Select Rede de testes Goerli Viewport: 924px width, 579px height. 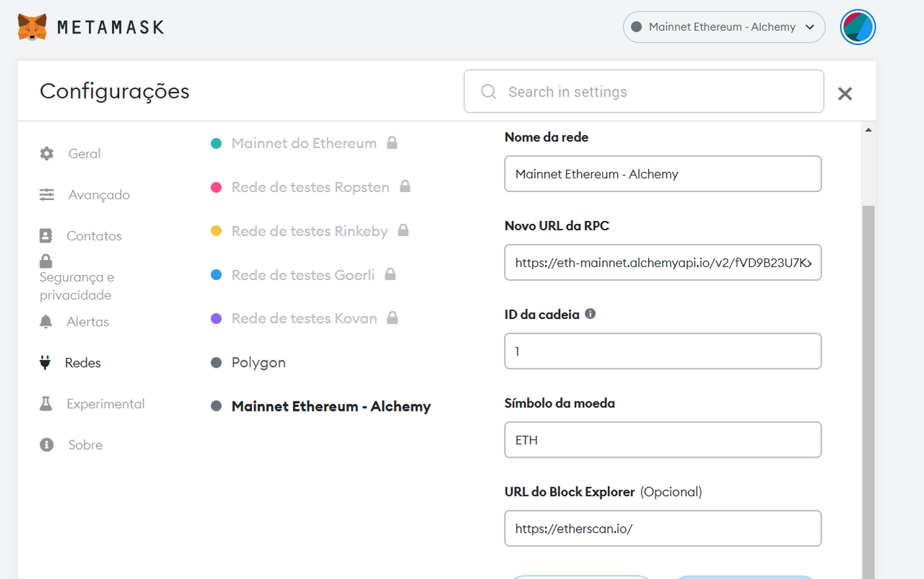[302, 275]
